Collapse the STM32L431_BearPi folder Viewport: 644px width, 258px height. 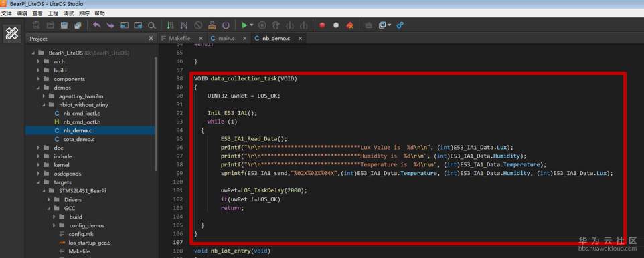coord(44,190)
